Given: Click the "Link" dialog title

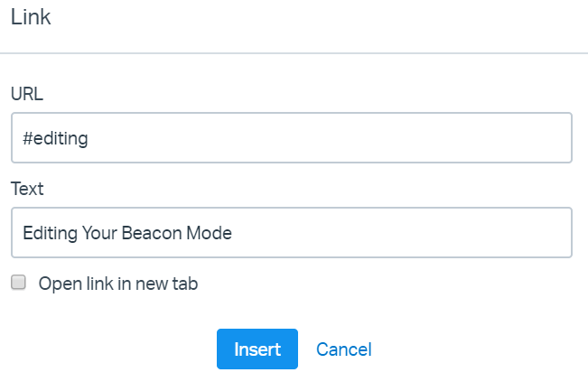Looking at the screenshot, I should [x=31, y=18].
